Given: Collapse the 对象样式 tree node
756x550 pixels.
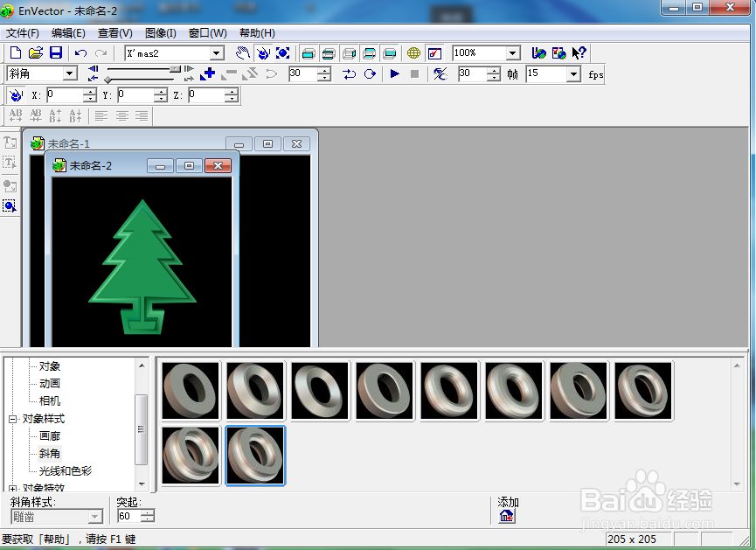Looking at the screenshot, I should [13, 419].
